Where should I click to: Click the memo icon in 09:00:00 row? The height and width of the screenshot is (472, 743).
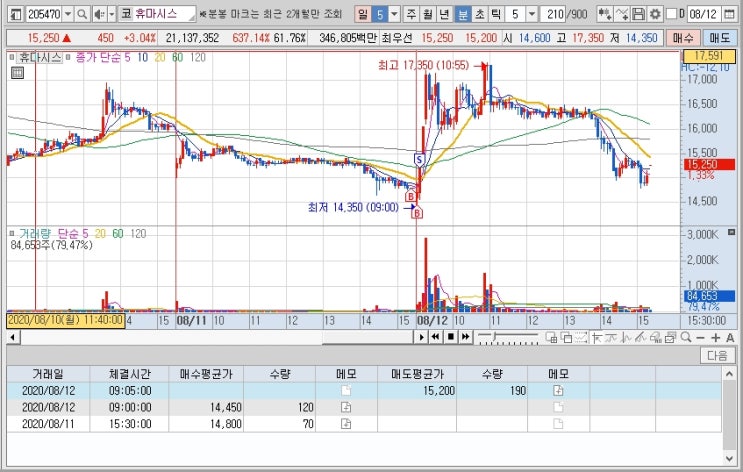(x=346, y=407)
